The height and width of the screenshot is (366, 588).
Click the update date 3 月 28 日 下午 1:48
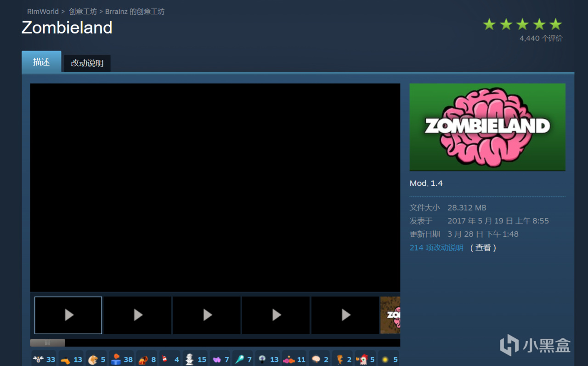pyautogui.click(x=483, y=234)
